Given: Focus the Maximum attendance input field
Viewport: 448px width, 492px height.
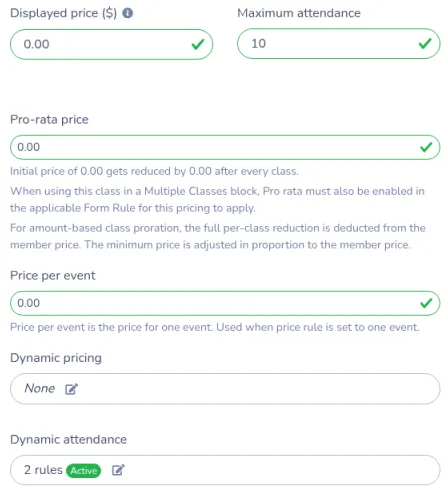Looking at the screenshot, I should pyautogui.click(x=339, y=44).
